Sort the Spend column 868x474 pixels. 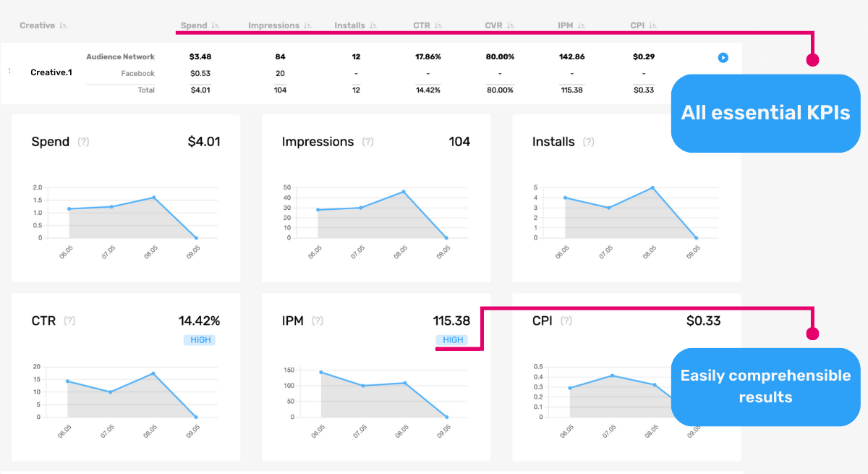[215, 25]
